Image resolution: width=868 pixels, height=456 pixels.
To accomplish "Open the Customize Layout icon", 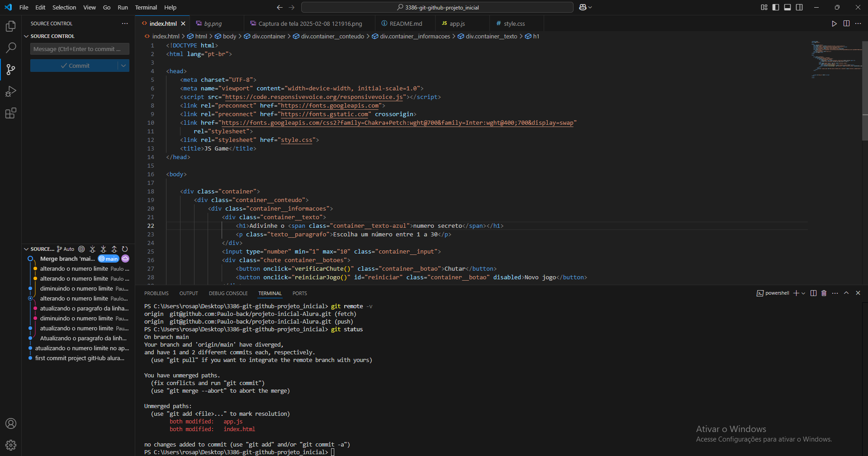I will 764,7.
